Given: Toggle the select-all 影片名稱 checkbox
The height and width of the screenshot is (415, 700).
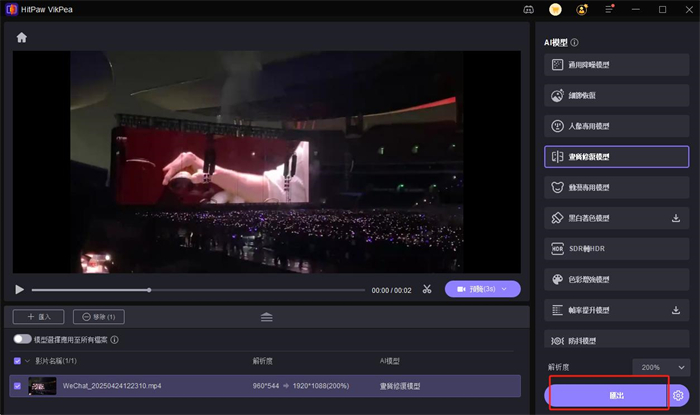Looking at the screenshot, I should [17, 361].
